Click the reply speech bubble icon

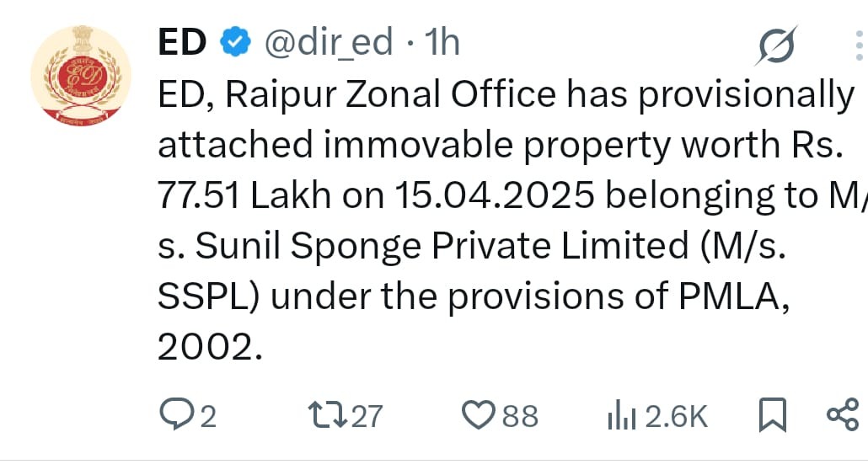(176, 414)
